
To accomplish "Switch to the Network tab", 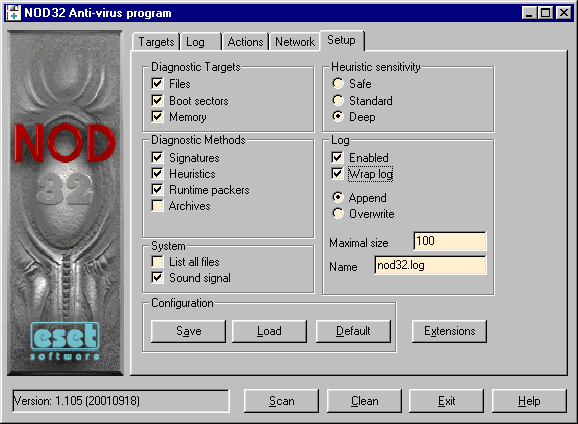I will [x=295, y=42].
